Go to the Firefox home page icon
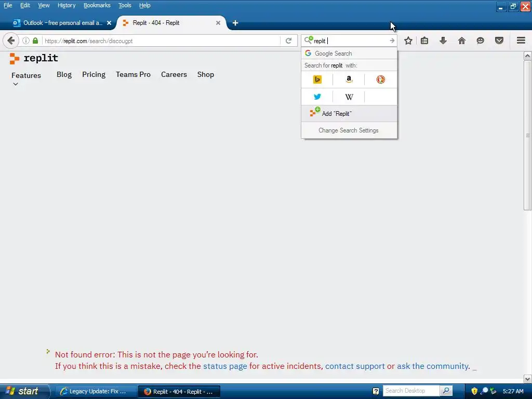Viewport: 532px width, 399px height. [x=462, y=41]
